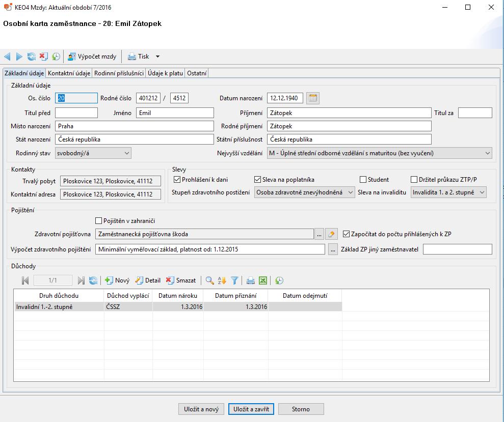The height and width of the screenshot is (422, 504).
Task: Browse Zdravotní pojišťovna with ellipsis button
Action: (x=319, y=234)
